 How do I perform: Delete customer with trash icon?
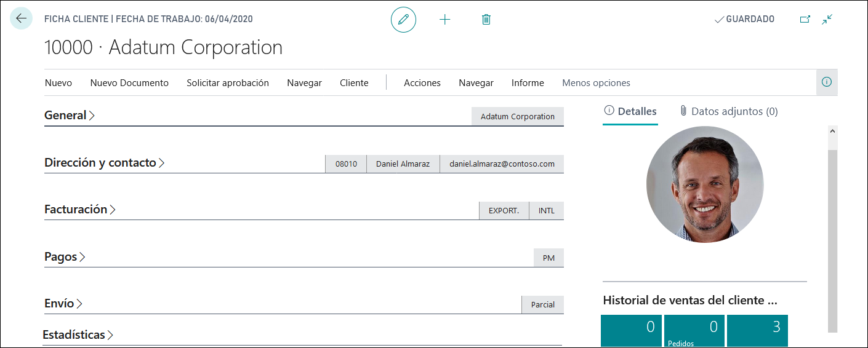coord(486,20)
